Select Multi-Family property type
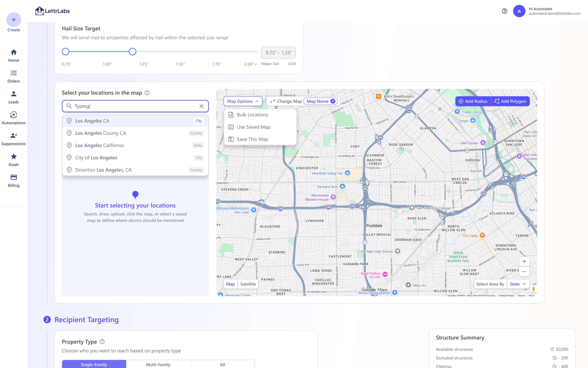The image size is (588, 368). (158, 364)
